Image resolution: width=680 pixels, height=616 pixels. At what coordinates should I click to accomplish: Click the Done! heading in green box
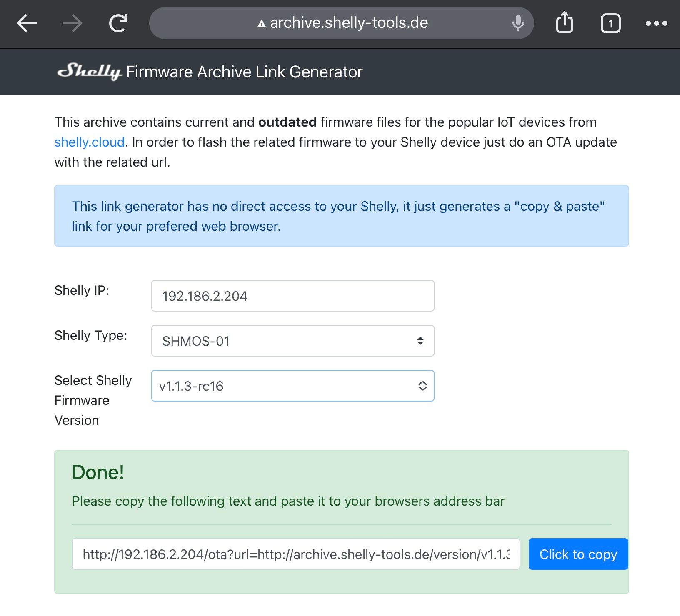pyautogui.click(x=98, y=472)
